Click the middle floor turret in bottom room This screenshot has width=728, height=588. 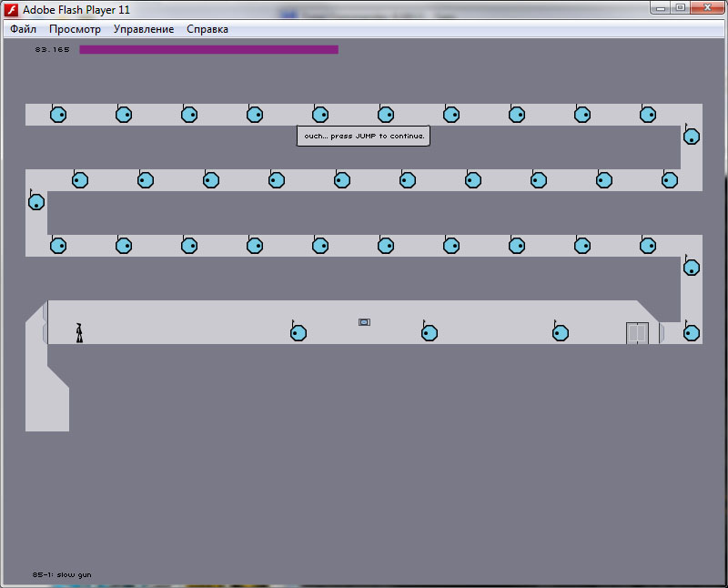tap(429, 332)
